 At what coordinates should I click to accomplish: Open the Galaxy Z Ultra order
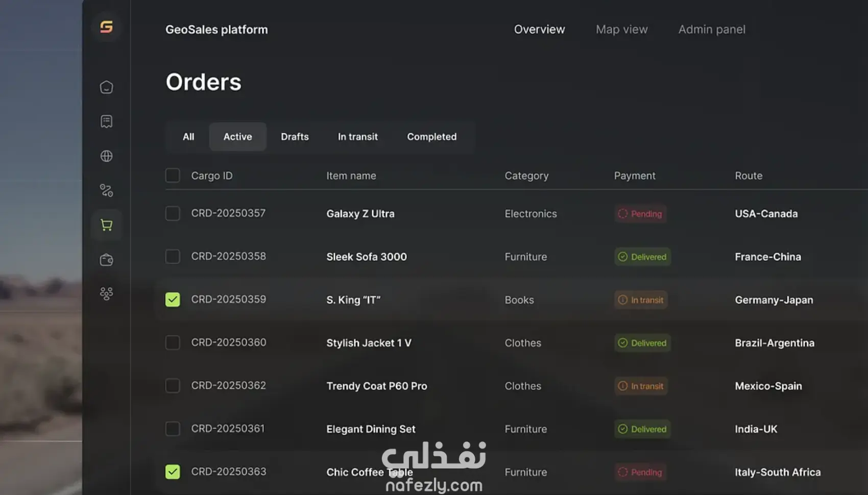click(x=360, y=214)
